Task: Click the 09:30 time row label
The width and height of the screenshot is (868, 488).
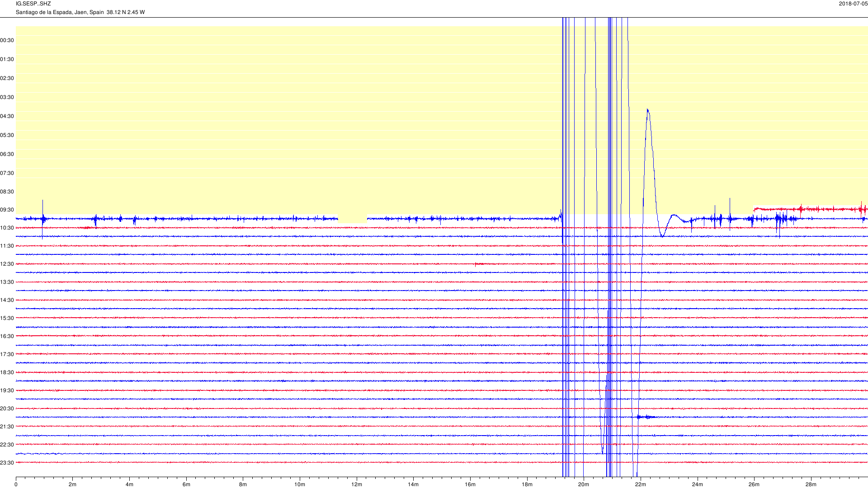Action: (7, 210)
